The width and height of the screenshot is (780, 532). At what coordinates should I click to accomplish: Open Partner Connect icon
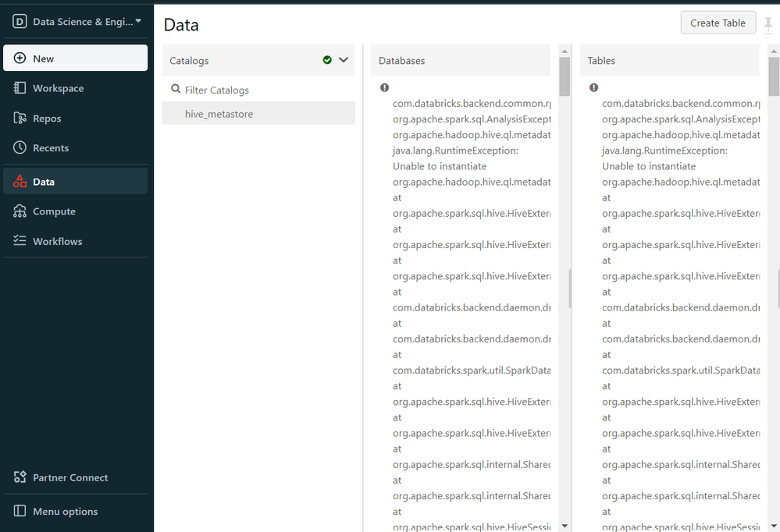[20, 477]
